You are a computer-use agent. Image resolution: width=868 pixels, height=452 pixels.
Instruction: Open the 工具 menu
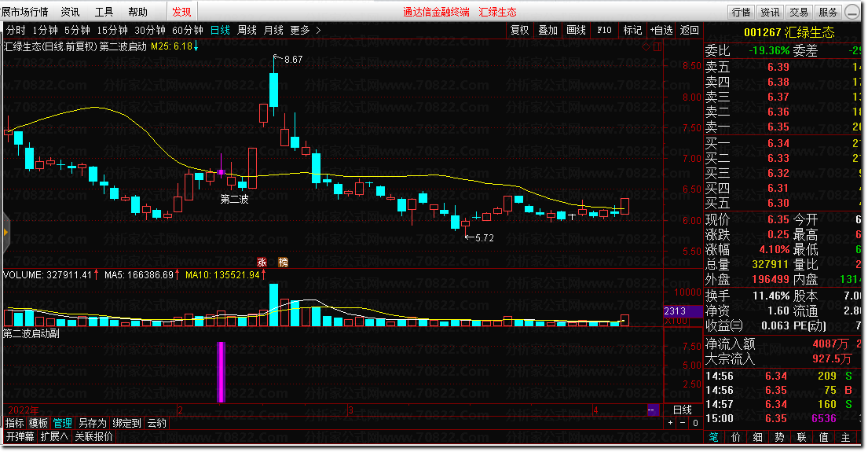click(x=104, y=12)
